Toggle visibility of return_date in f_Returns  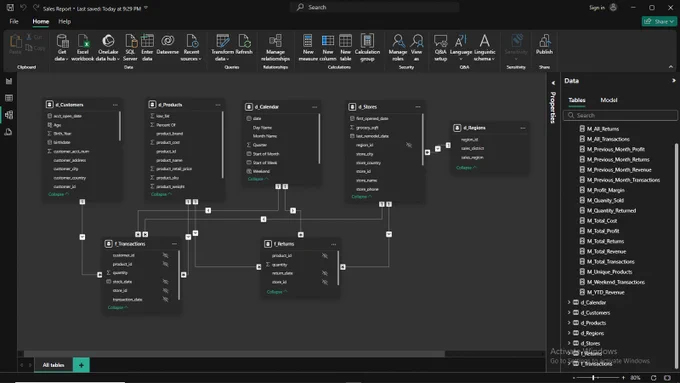324,273
